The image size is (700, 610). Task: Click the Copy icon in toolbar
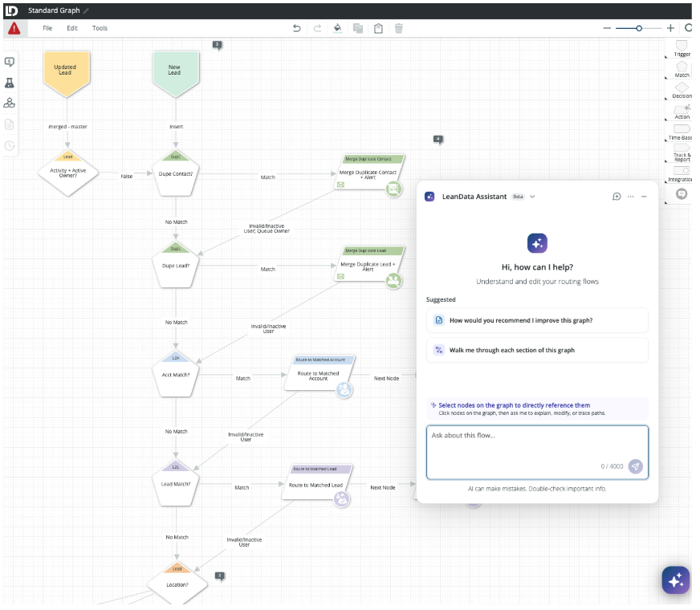(x=358, y=29)
